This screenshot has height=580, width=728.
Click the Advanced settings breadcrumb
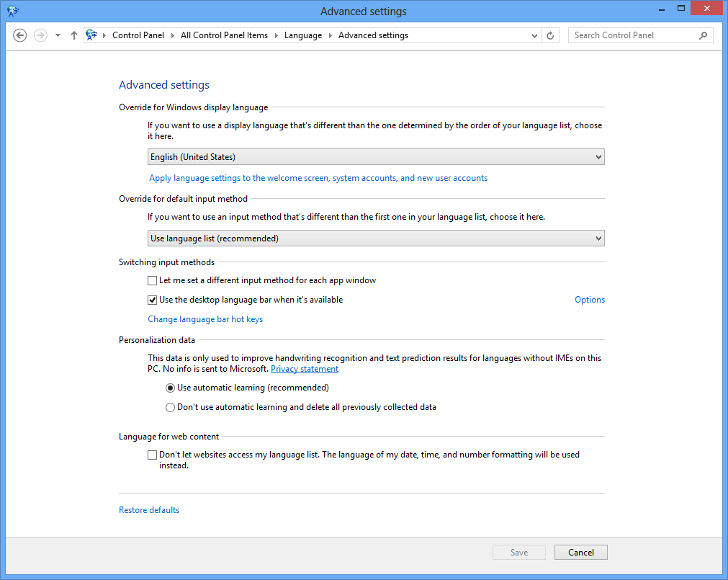click(x=373, y=35)
